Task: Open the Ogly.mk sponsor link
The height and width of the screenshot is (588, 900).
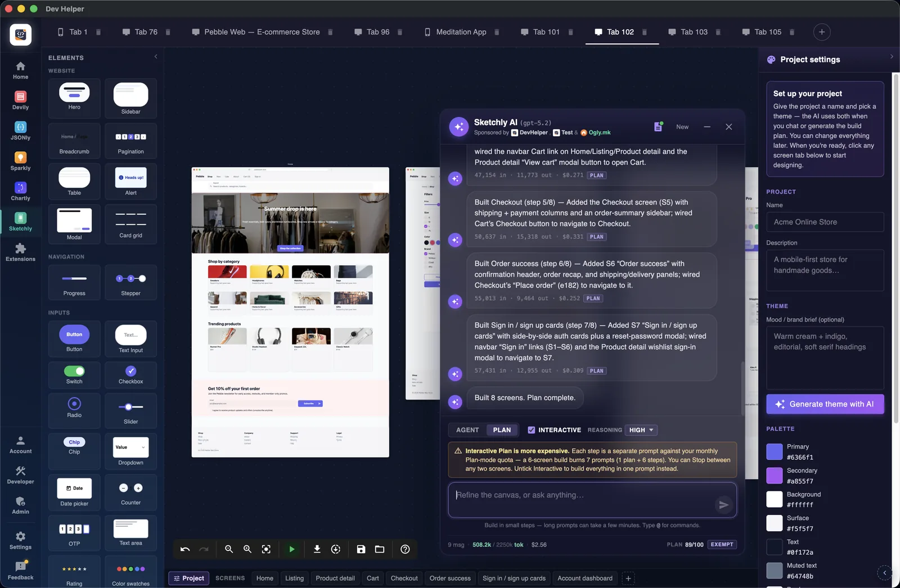Action: (596, 133)
